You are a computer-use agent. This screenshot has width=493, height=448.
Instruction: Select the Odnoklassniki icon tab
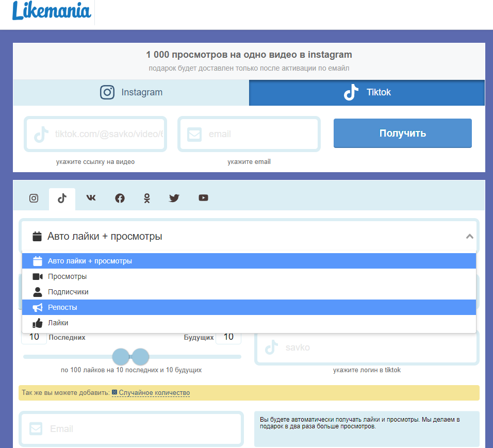[x=147, y=198]
